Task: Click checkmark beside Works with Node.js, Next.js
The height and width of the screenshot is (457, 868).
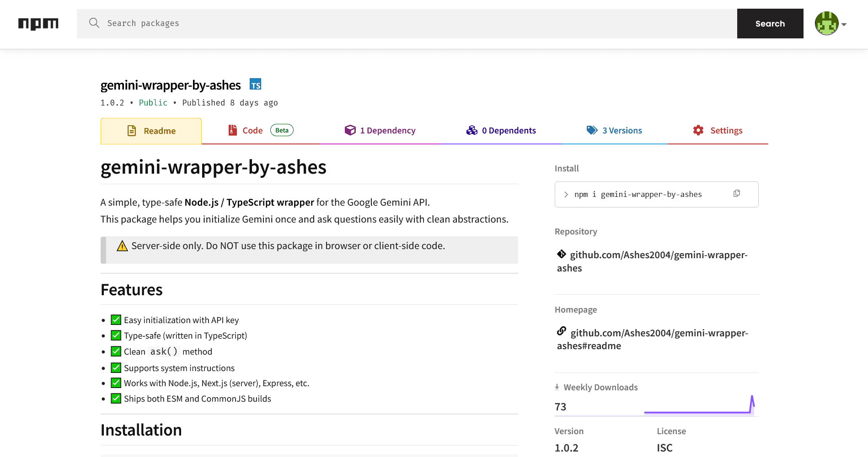Action: [116, 383]
